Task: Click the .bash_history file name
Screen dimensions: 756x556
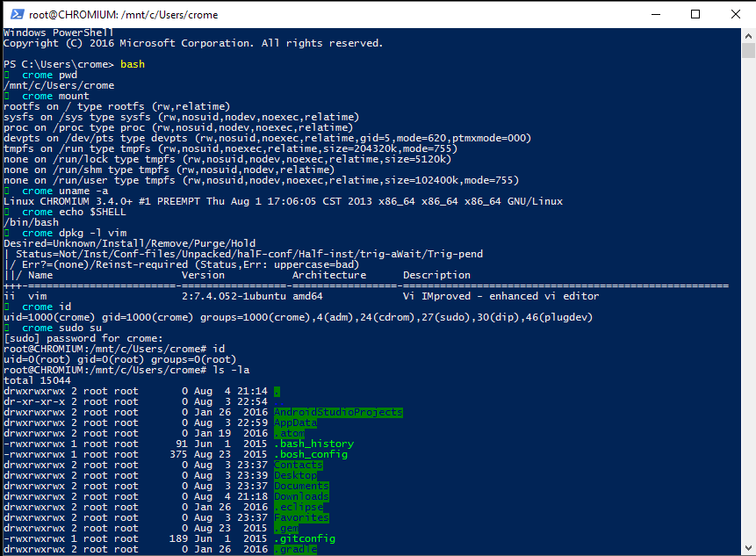Action: [313, 444]
